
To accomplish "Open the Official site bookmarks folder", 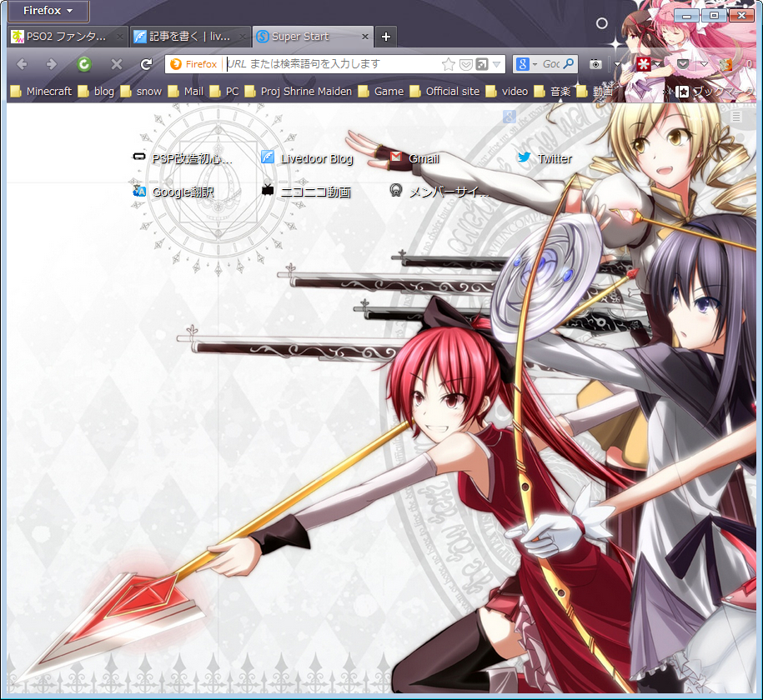I will pyautogui.click(x=444, y=92).
